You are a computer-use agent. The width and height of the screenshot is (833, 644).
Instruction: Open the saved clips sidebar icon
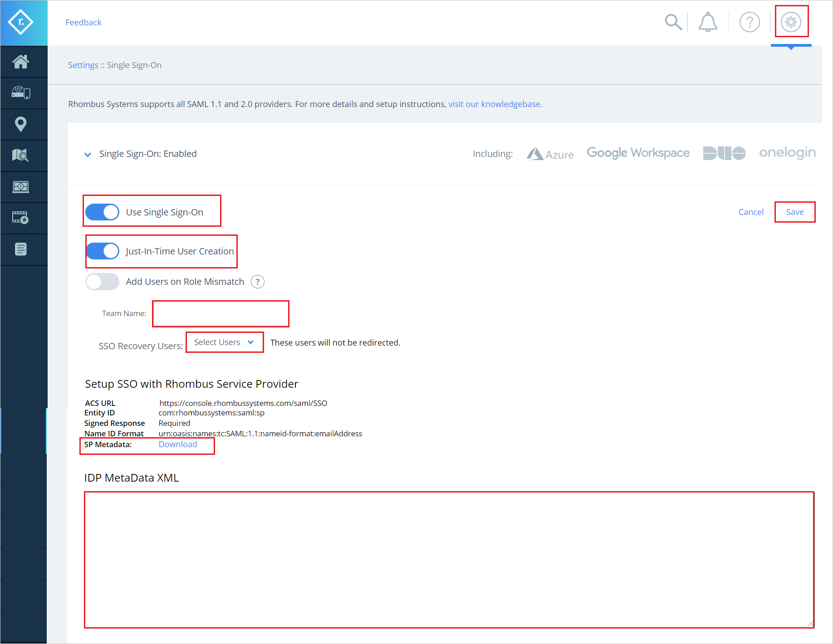pyautogui.click(x=21, y=218)
